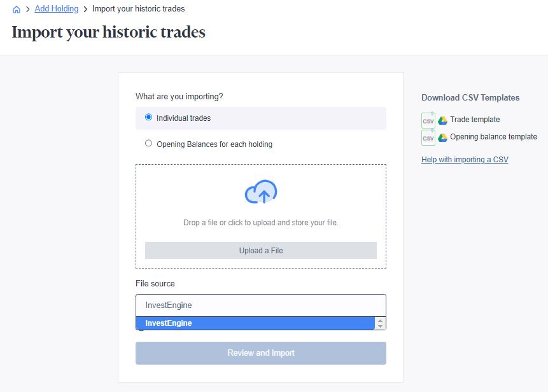Click the cloud upload icon in the drop zone

(260, 191)
